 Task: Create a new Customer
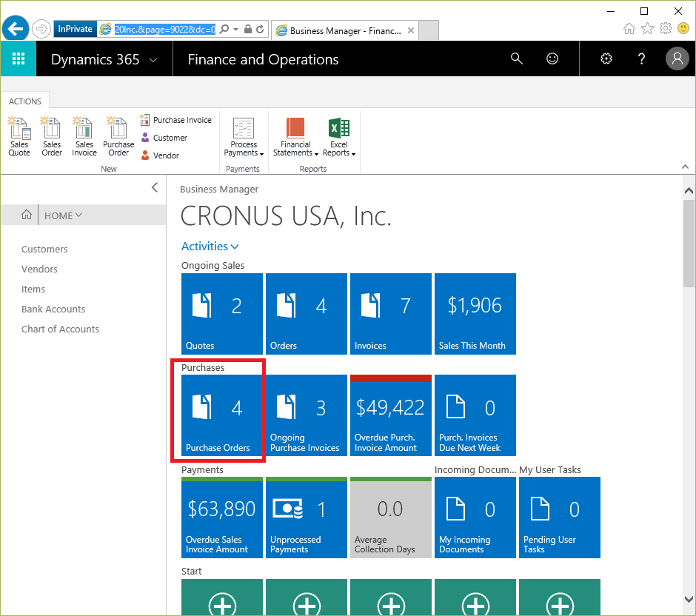164,138
